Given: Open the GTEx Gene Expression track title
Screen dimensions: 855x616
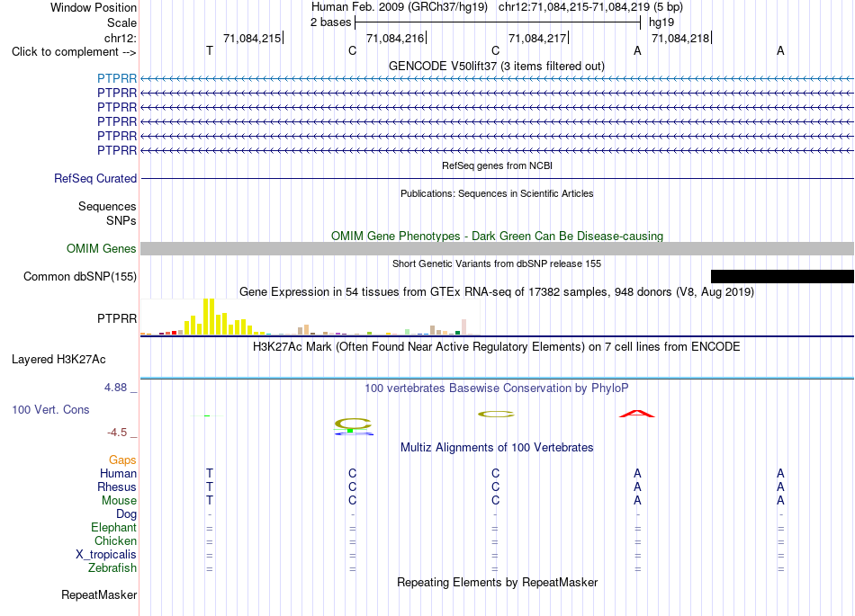Looking at the screenshot, I should tap(497, 292).
